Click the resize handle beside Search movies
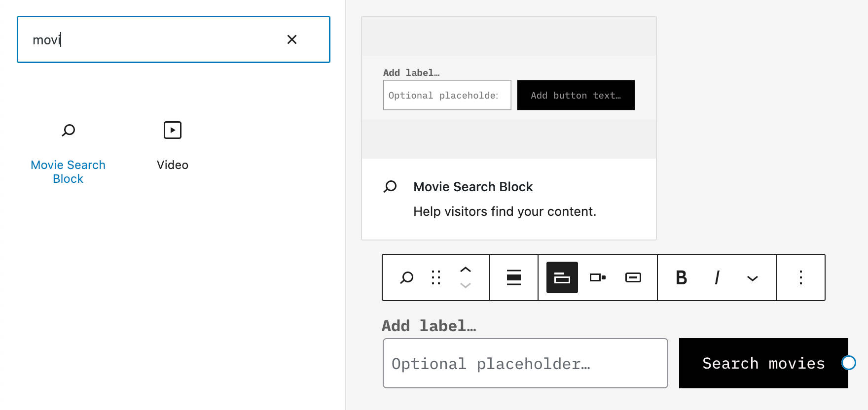The image size is (868, 410). pyautogui.click(x=848, y=363)
